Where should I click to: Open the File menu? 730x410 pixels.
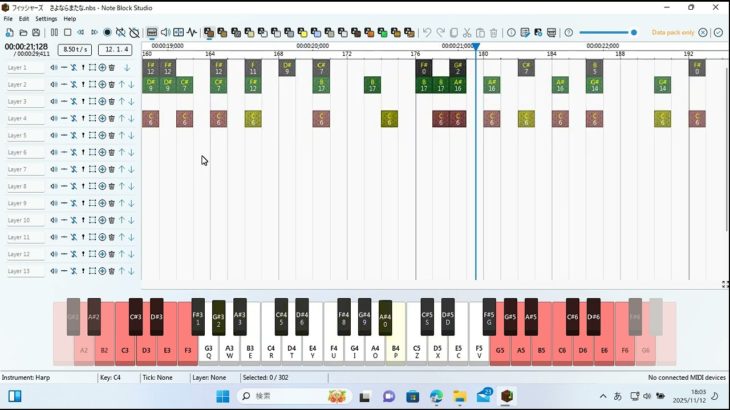(x=8, y=19)
